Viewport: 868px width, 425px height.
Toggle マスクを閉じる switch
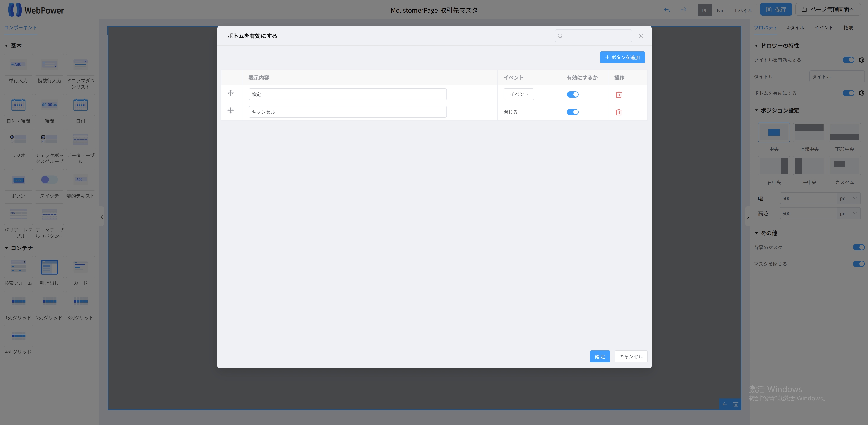pyautogui.click(x=859, y=264)
